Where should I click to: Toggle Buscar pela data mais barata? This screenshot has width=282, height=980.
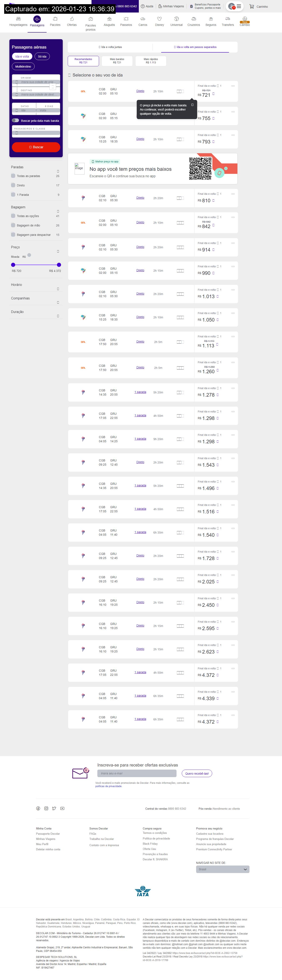coord(16,121)
